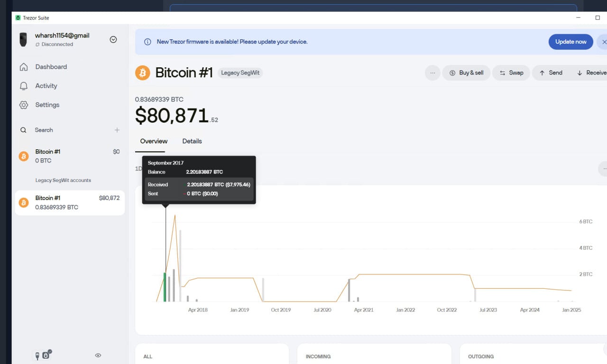Click the info icon in firmware banner
The height and width of the screenshot is (364, 607).
point(148,42)
